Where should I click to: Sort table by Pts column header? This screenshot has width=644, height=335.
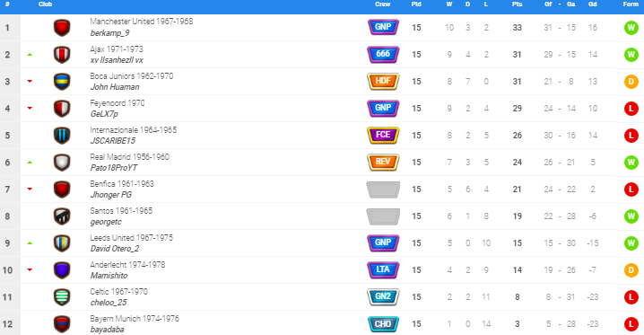(x=518, y=4)
